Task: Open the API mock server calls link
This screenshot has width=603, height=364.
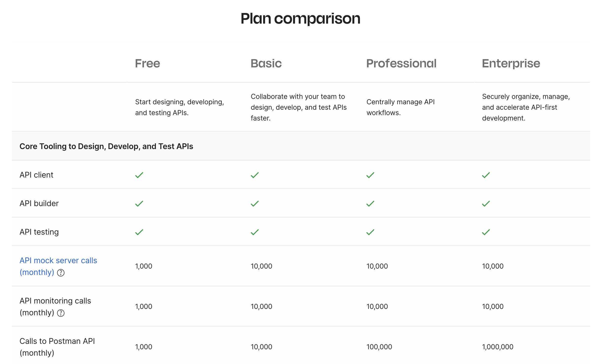Action: pos(58,266)
